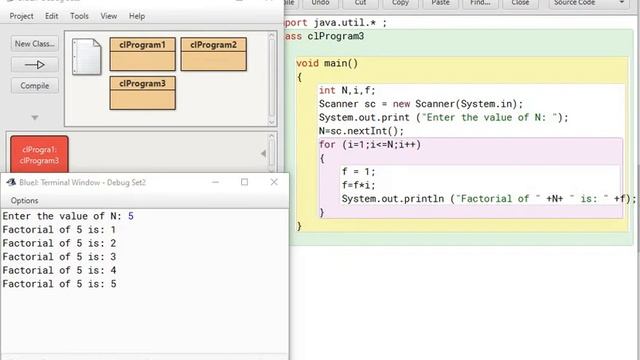
Task: Maximize the BlueJ Terminal Window
Action: click(x=244, y=182)
